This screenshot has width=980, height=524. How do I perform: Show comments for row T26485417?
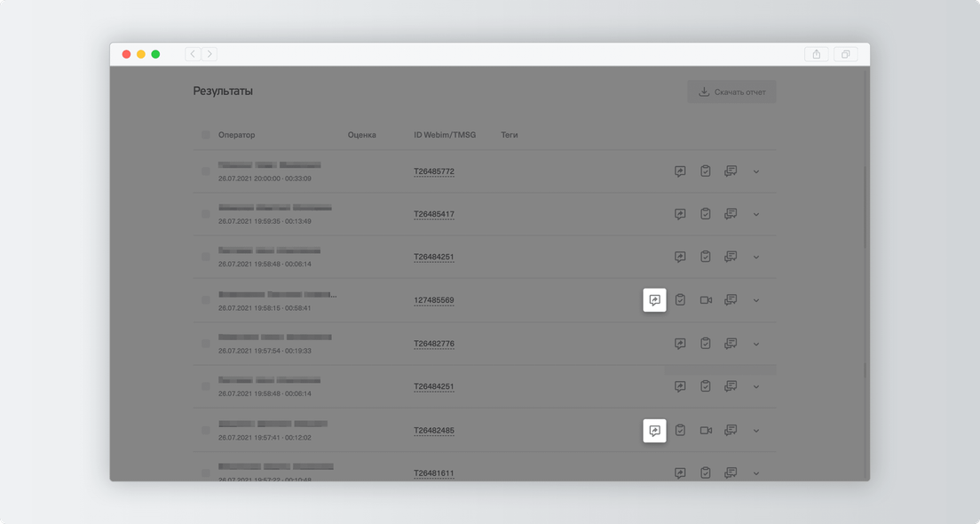tap(731, 214)
